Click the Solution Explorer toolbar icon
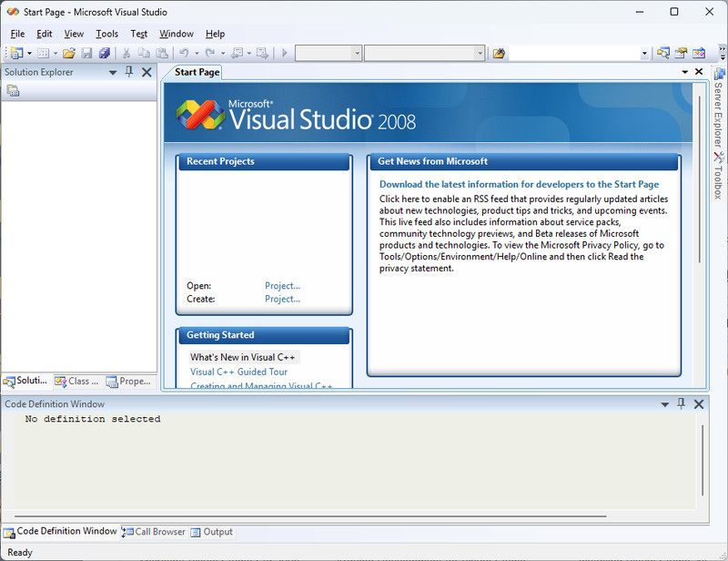The height and width of the screenshot is (561, 728). pos(663,53)
